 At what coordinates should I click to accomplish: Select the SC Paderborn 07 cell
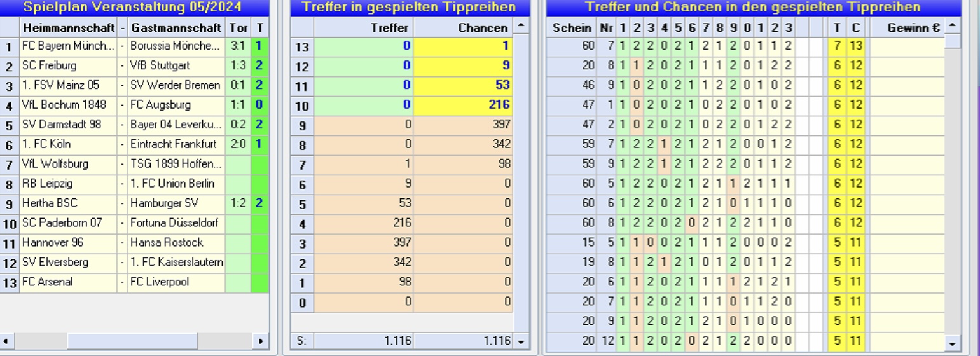click(69, 224)
